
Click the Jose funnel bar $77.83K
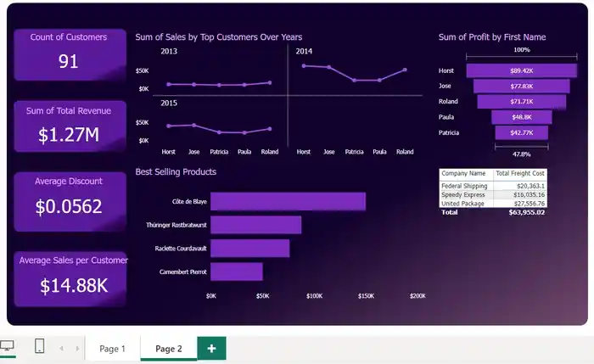coord(522,87)
